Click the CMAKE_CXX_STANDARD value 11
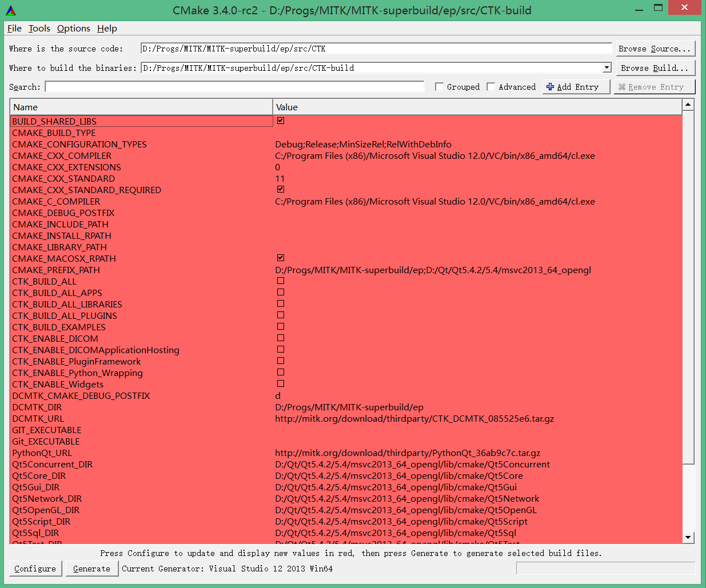The width and height of the screenshot is (706, 588). click(x=280, y=178)
